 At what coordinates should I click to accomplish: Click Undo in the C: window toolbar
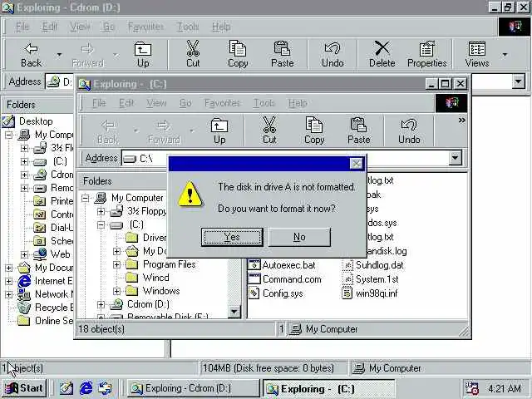click(x=409, y=131)
